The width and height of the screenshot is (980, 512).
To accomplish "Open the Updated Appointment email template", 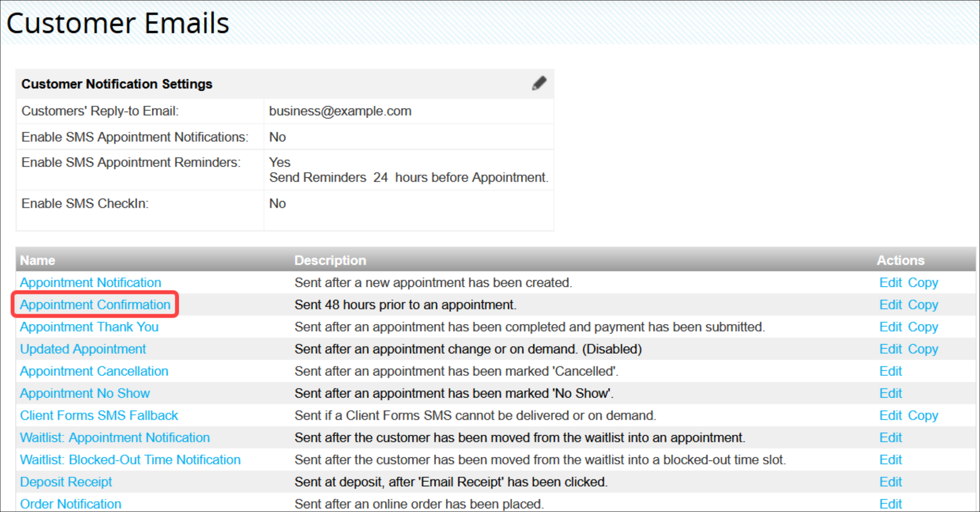I will [82, 349].
